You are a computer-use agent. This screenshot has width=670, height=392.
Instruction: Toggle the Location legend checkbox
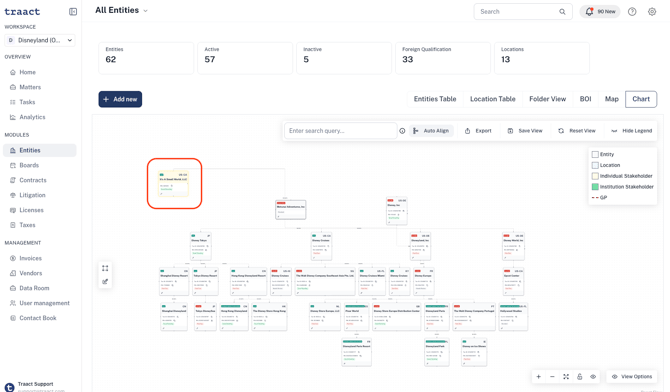coord(595,165)
